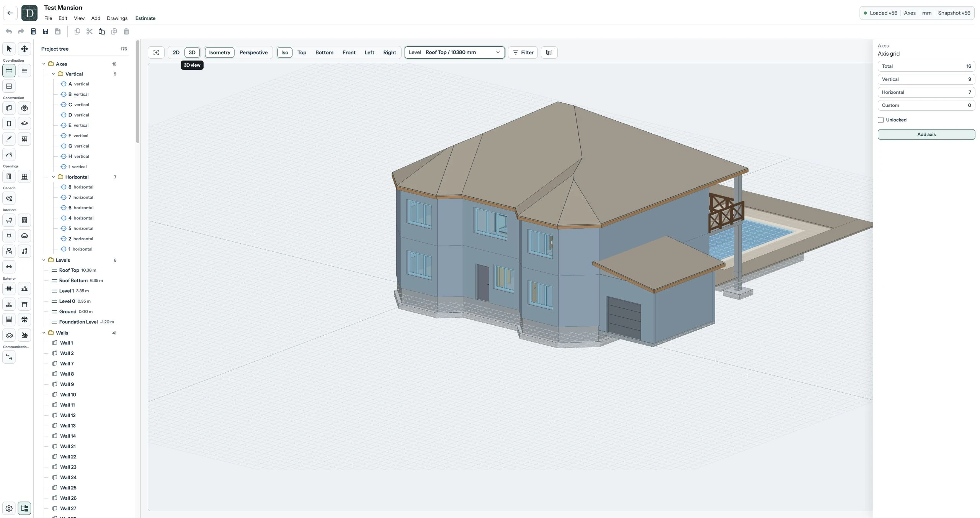Screen dimensions: 980x518
Task: Select the arrow pointer tool
Action: [x=9, y=49]
